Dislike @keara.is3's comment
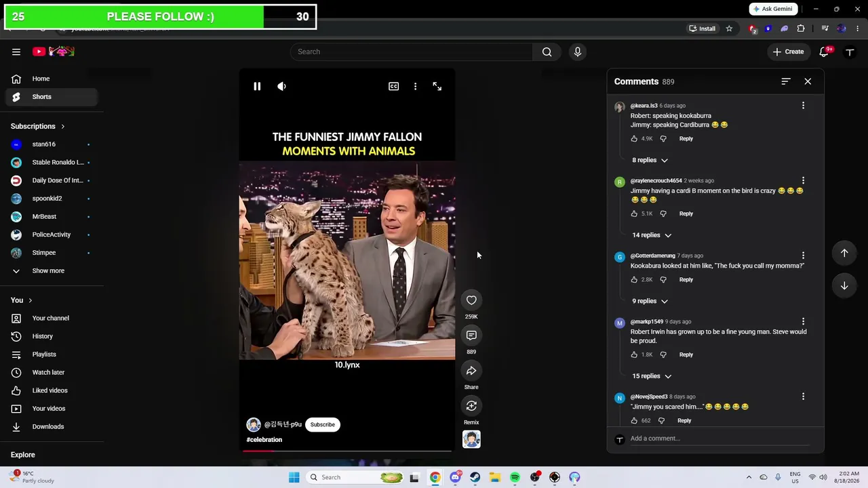868x488 pixels. (x=663, y=138)
